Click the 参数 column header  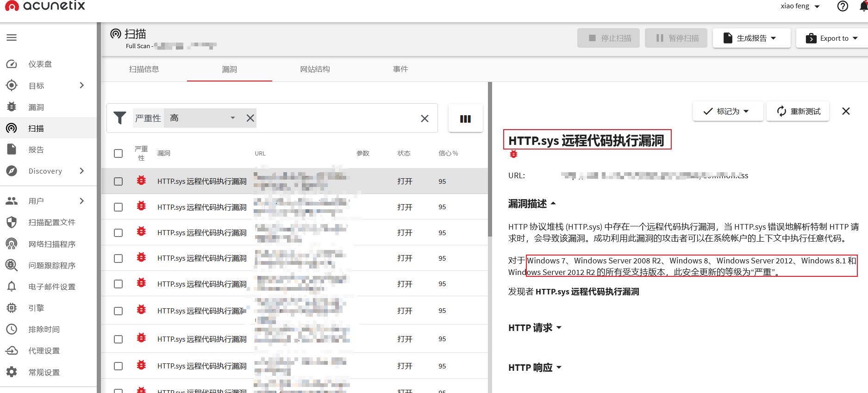pyautogui.click(x=363, y=153)
